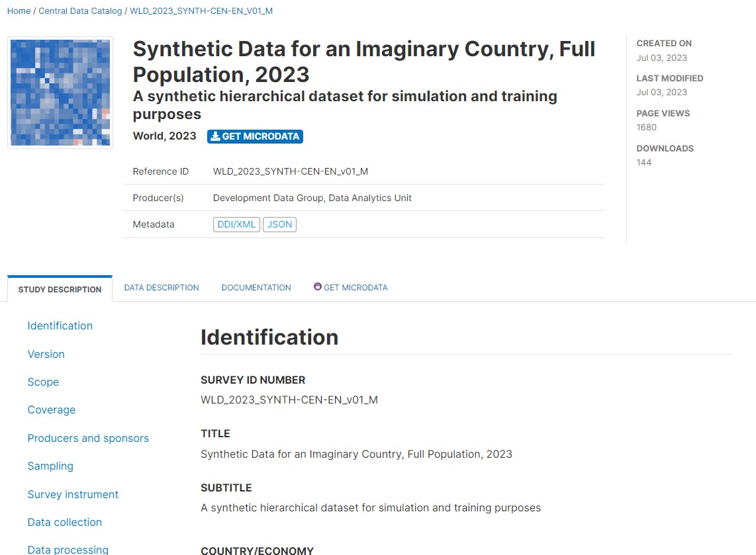
Task: Open the Get Microdata tab with lock icon
Action: click(351, 288)
